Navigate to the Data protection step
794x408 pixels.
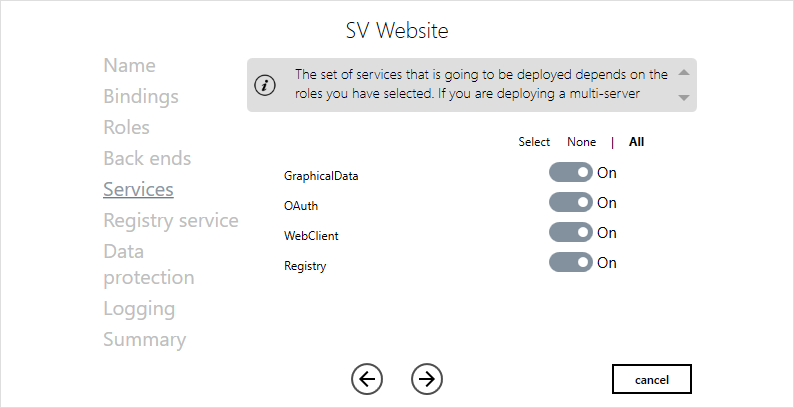pos(148,265)
